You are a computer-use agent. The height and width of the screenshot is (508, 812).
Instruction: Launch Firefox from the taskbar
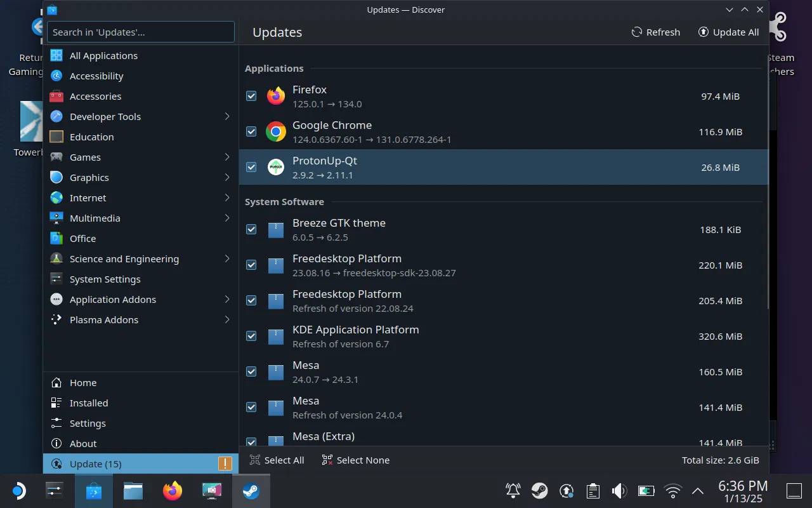(173, 491)
